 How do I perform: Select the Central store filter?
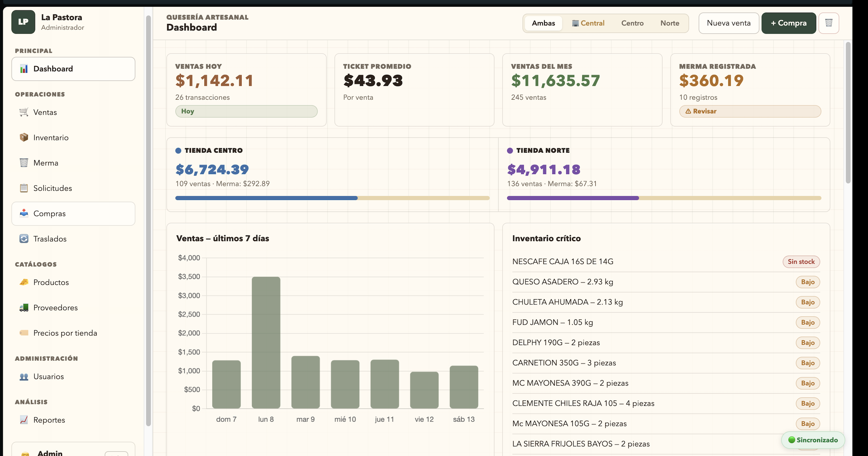(588, 23)
